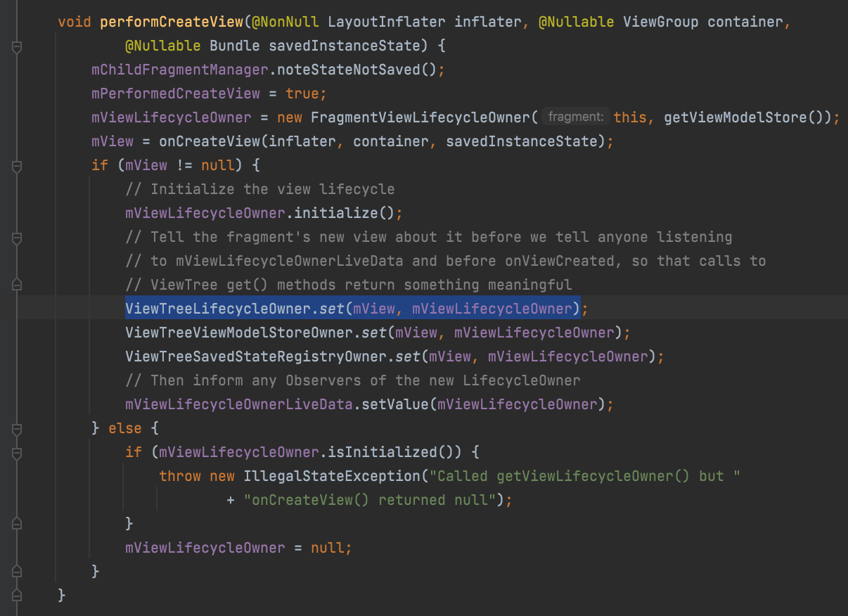This screenshot has height=616, width=848.
Task: Click 'mChildFragmentManager' field reference
Action: (x=179, y=70)
